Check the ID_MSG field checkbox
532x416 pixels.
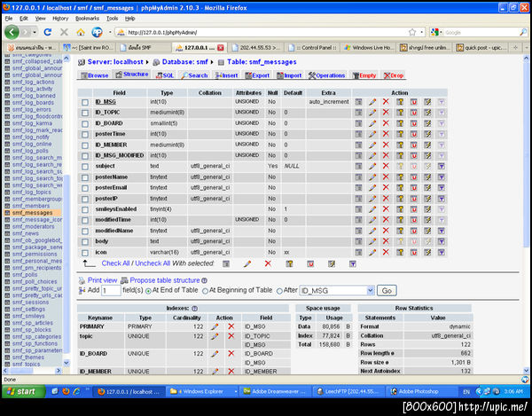click(85, 102)
